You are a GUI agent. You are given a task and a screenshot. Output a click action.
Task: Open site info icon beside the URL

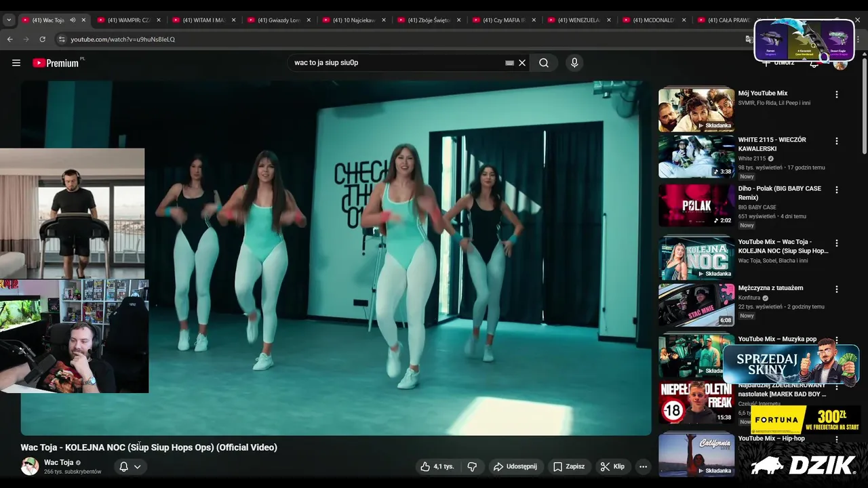click(x=62, y=39)
